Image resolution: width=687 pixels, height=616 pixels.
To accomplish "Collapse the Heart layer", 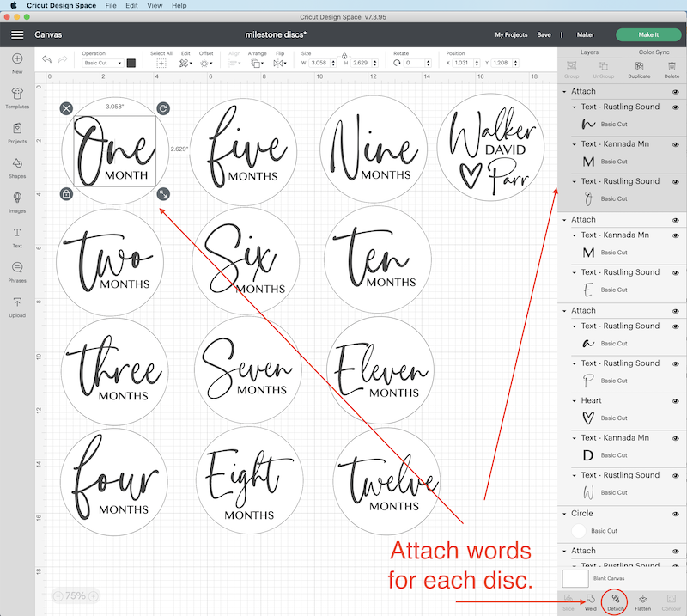I will 574,400.
